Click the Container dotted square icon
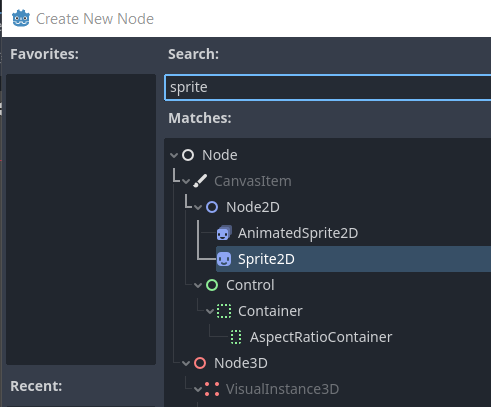Viewport: 491px width, 407px height. [224, 311]
